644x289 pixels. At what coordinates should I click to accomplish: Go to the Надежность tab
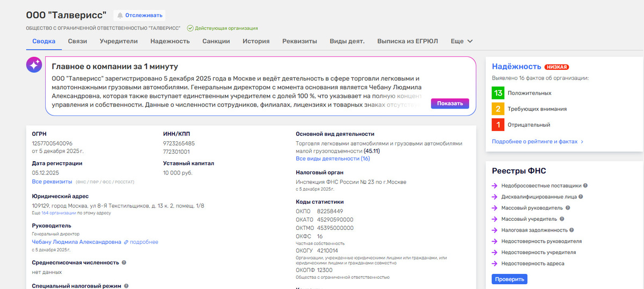(170, 41)
